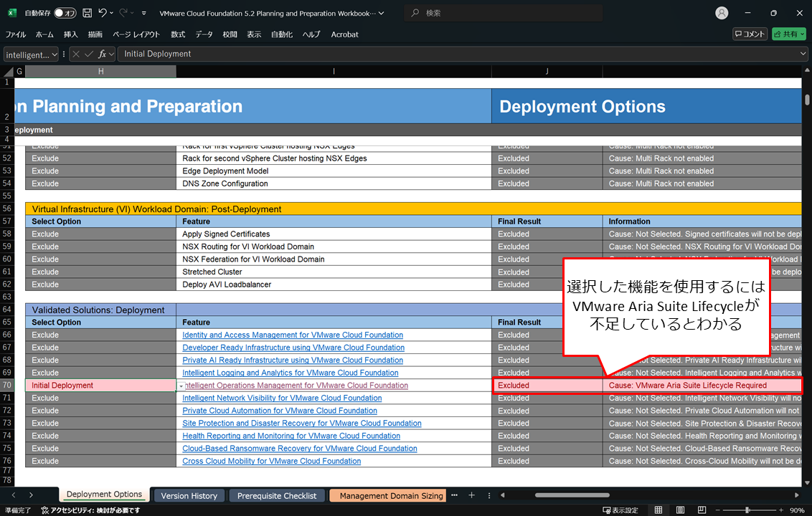Open the 描画 ribbon tab

95,34
